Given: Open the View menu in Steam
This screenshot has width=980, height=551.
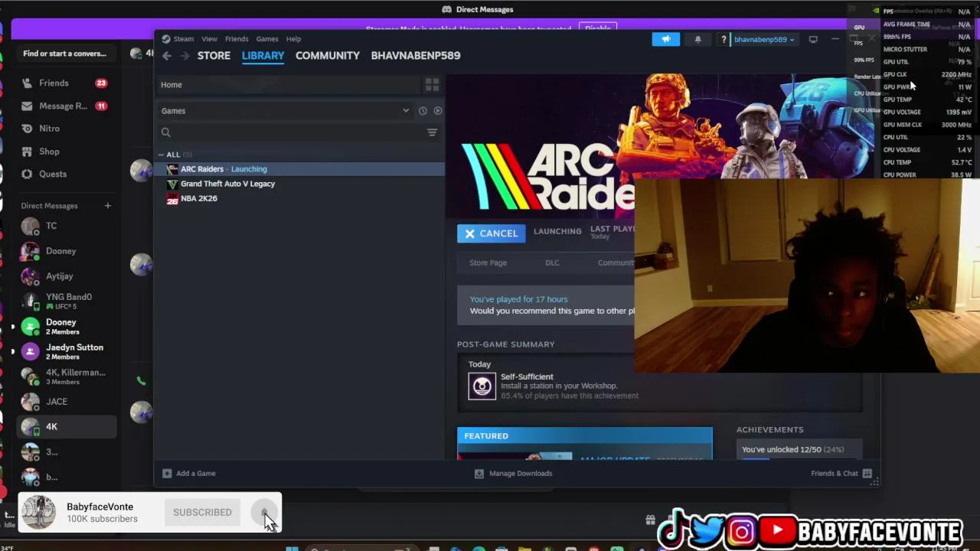Looking at the screenshot, I should (x=210, y=39).
